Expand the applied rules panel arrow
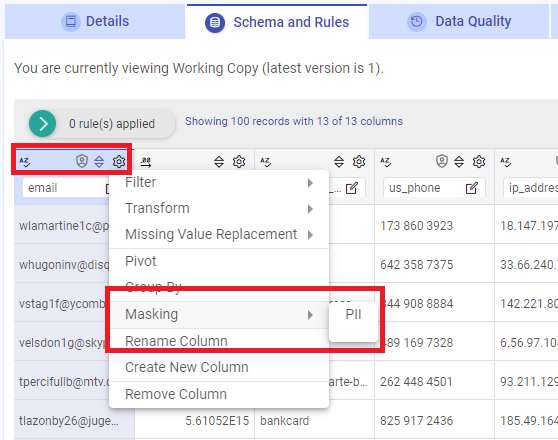 (x=43, y=124)
